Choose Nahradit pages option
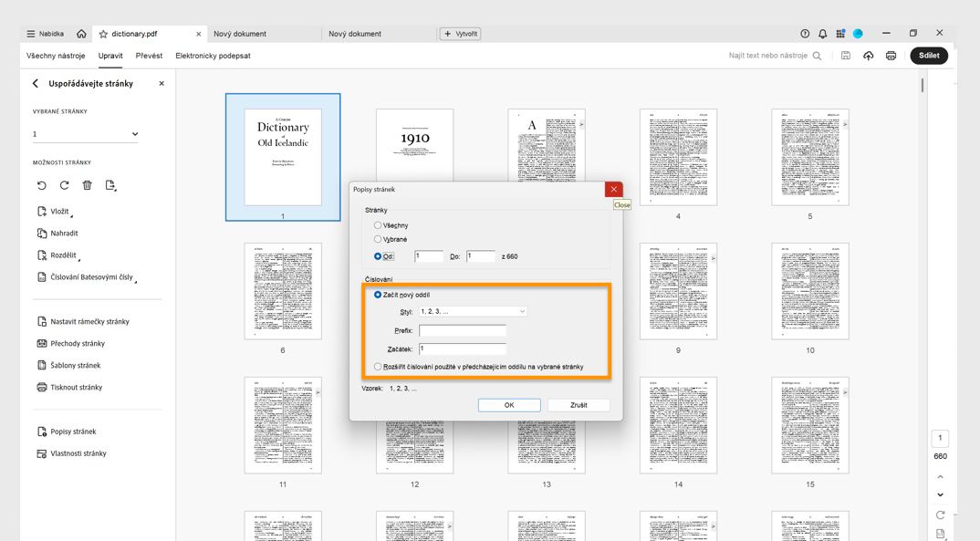The height and width of the screenshot is (541, 980). 57,233
